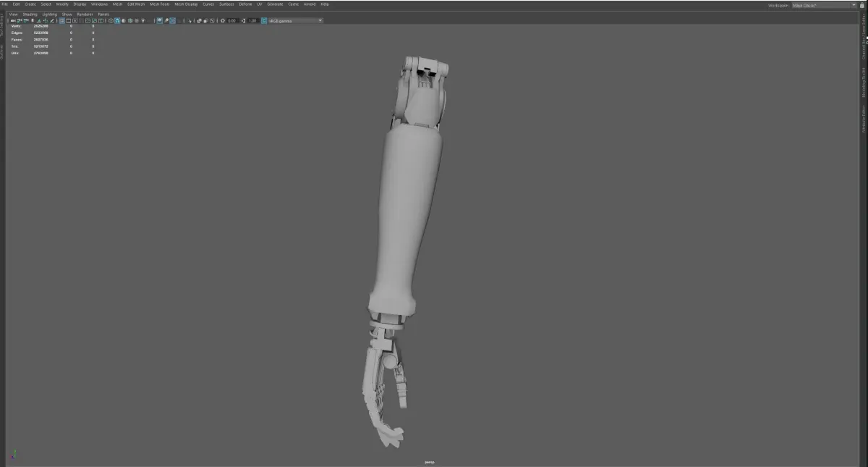This screenshot has width=868, height=467.
Task: Click the X-Ray display icon
Action: tap(199, 20)
